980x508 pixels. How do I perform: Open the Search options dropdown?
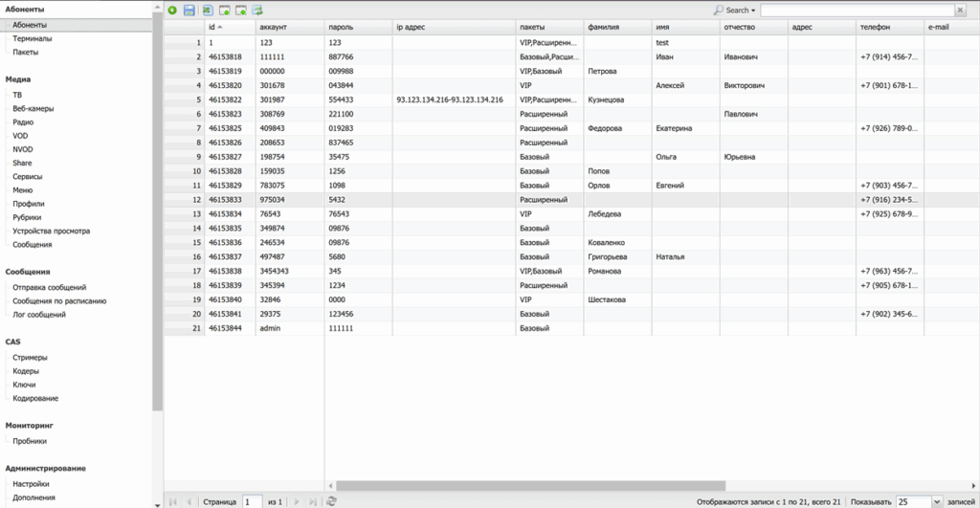pyautogui.click(x=734, y=11)
